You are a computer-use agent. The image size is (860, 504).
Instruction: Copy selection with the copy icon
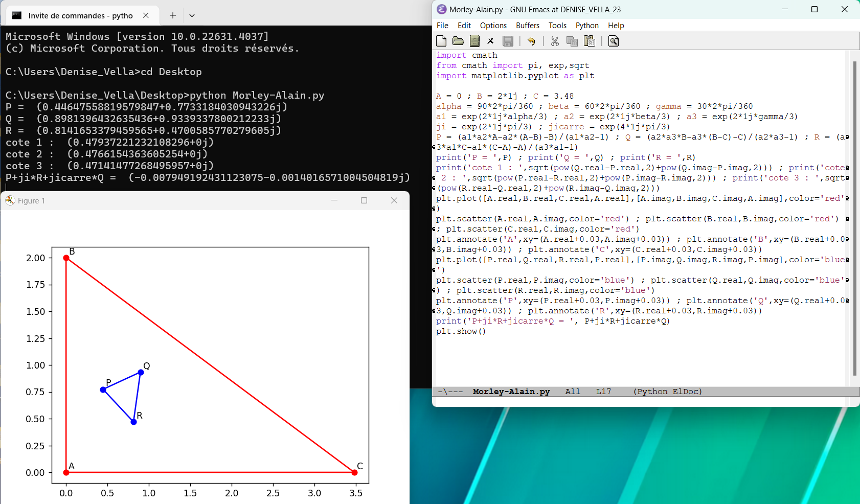point(572,41)
